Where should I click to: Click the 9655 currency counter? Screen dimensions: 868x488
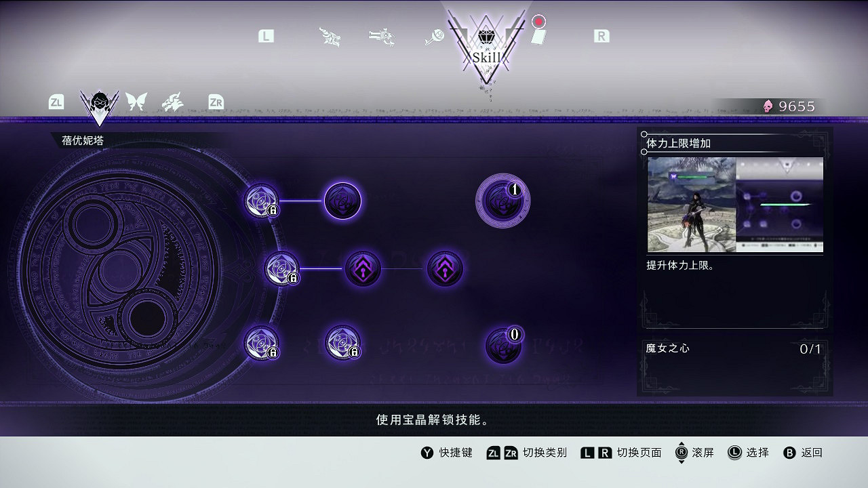pos(789,106)
